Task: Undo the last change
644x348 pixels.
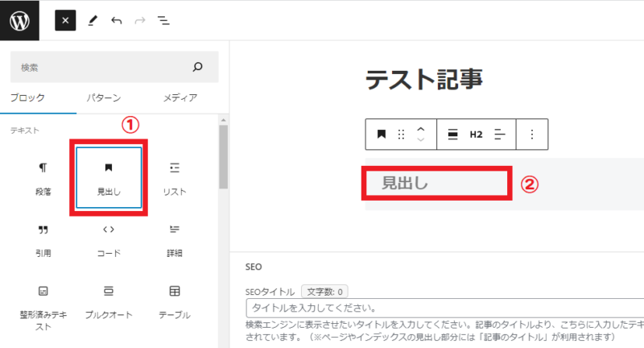Action: [x=116, y=21]
